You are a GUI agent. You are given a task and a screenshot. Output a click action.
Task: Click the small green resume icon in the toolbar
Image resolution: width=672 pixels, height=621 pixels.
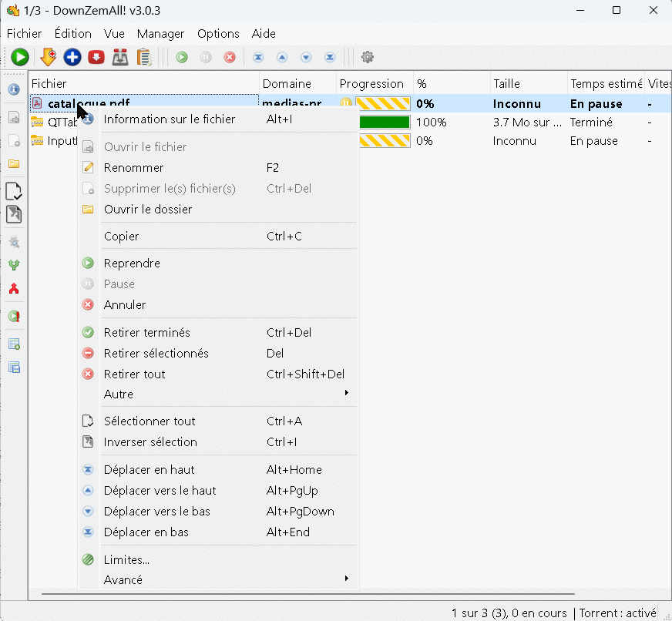pos(182,57)
